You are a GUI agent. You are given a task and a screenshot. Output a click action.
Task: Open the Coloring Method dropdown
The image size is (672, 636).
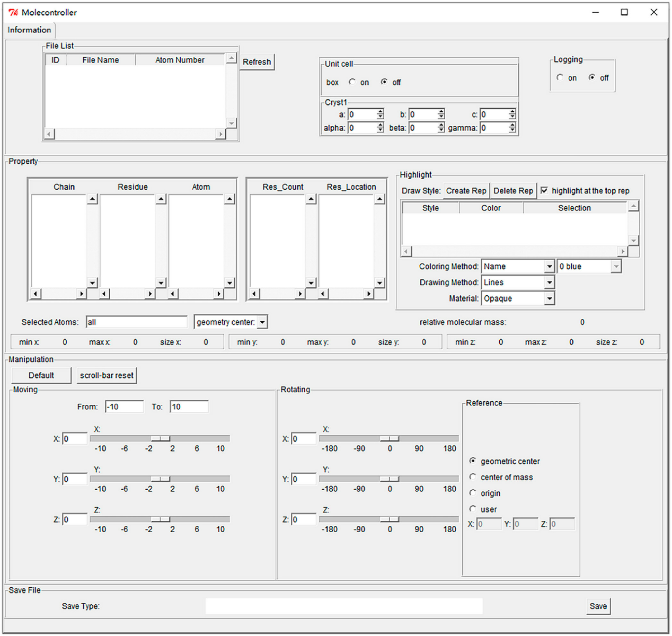pos(549,267)
